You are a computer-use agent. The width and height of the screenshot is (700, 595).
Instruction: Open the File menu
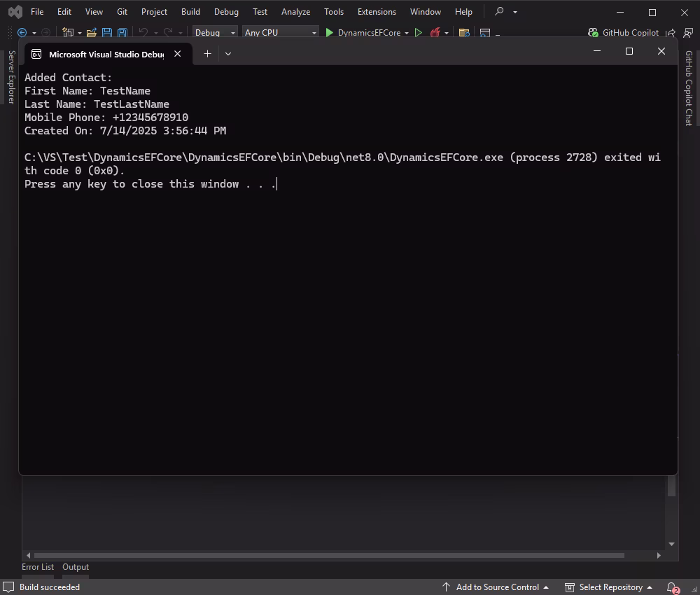(37, 12)
